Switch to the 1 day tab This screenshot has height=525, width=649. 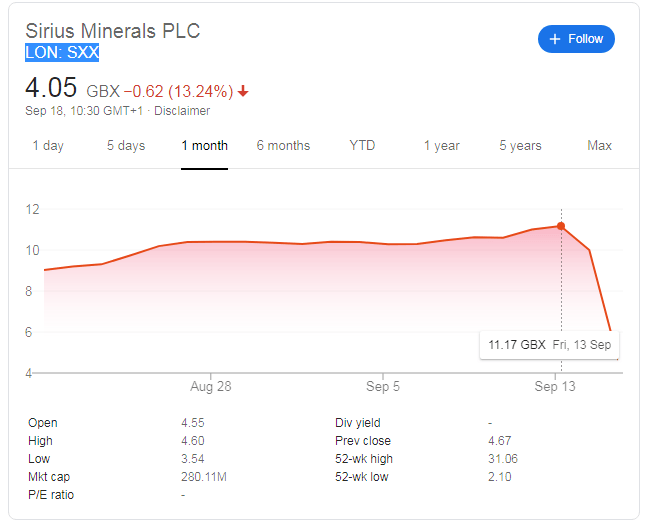coord(48,146)
